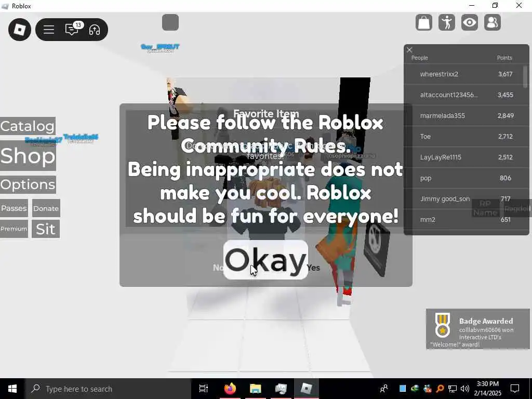Open Firefox from the taskbar
This screenshot has height=399, width=532.
point(230,389)
